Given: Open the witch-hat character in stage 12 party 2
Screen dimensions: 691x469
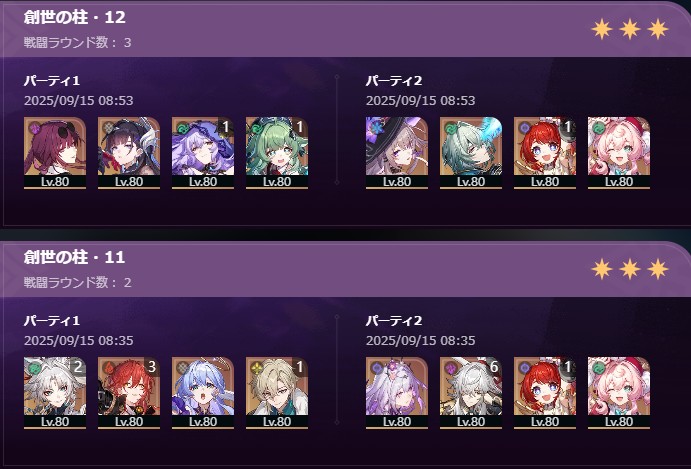Looking at the screenshot, I should point(397,153).
